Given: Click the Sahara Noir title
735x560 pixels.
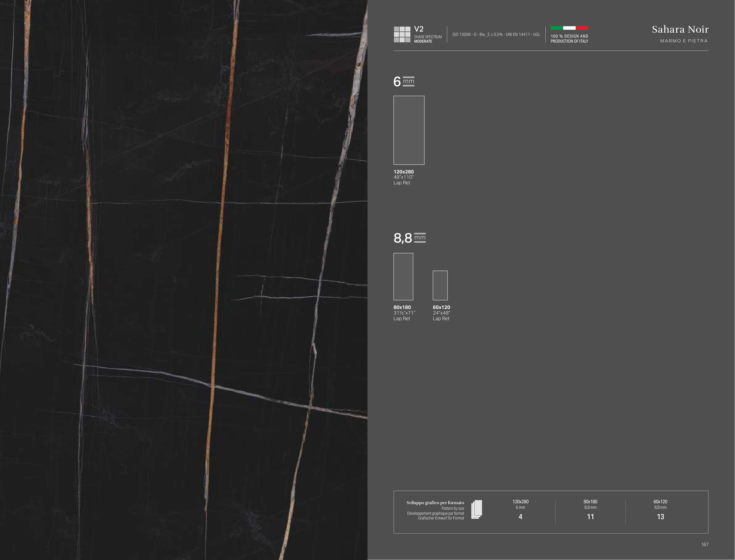Looking at the screenshot, I should (680, 29).
